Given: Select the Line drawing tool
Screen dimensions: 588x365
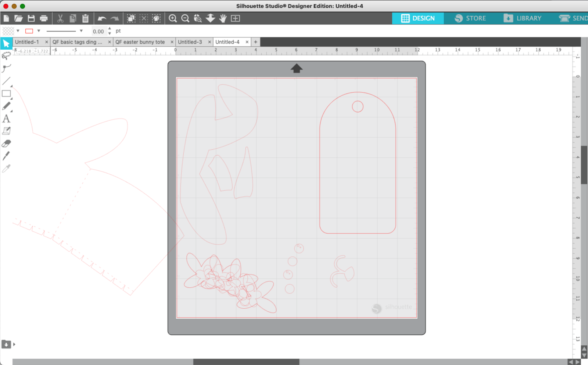Looking at the screenshot, I should 6,81.
